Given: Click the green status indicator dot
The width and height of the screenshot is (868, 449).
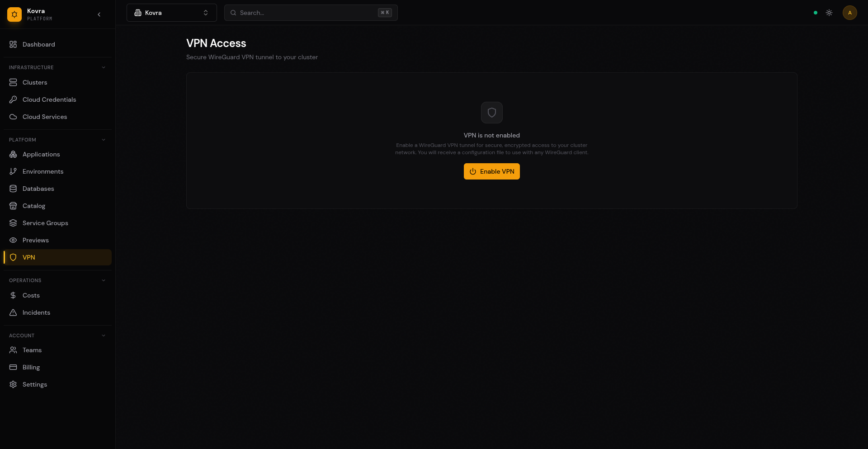Looking at the screenshot, I should click(x=816, y=13).
